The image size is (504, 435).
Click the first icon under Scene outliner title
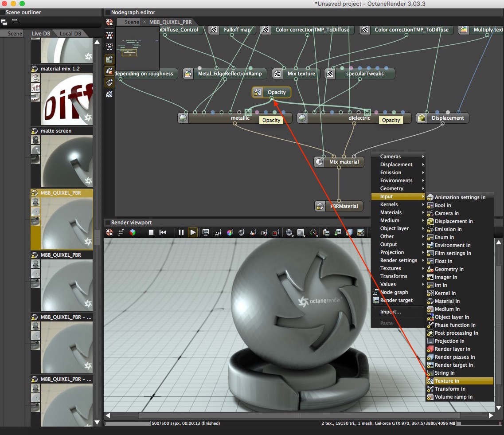pyautogui.click(x=4, y=22)
